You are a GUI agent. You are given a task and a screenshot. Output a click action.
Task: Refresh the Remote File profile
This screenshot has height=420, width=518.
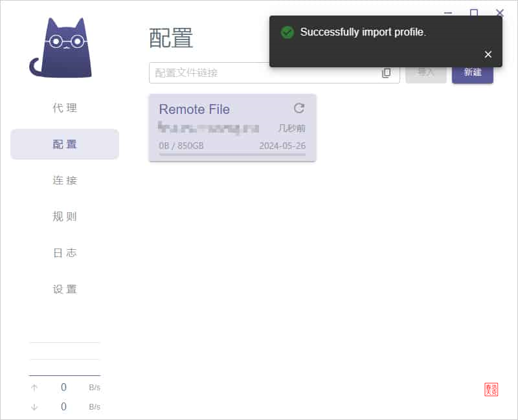(298, 109)
